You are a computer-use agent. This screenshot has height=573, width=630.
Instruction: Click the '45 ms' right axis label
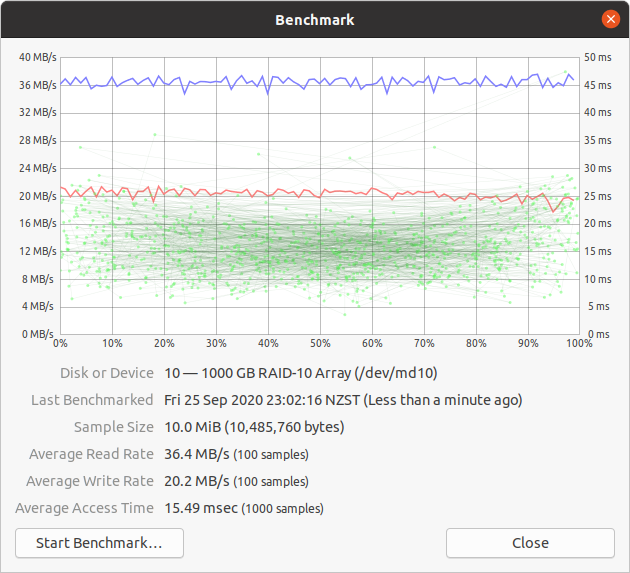pos(597,85)
